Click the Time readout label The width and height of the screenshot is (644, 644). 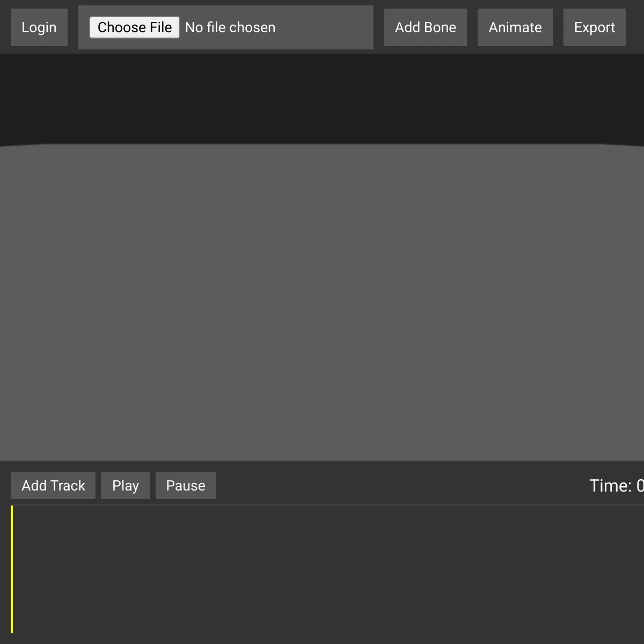[x=617, y=486]
